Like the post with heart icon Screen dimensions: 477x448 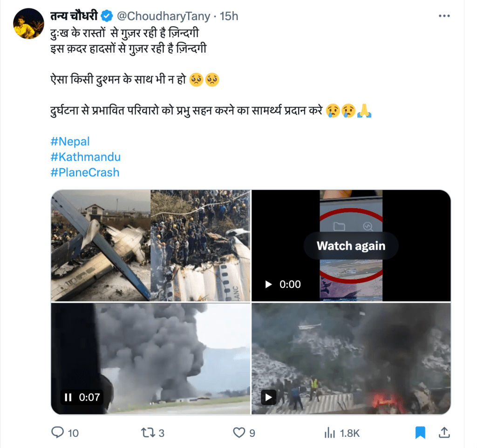(x=238, y=433)
